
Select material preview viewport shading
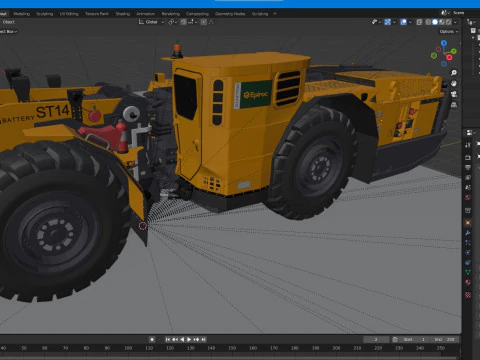(x=442, y=22)
